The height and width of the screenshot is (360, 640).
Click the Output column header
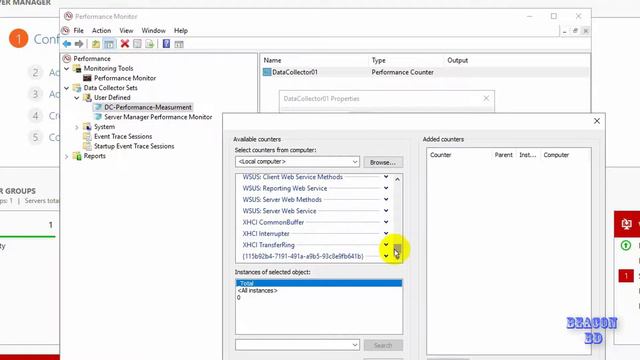458,60
